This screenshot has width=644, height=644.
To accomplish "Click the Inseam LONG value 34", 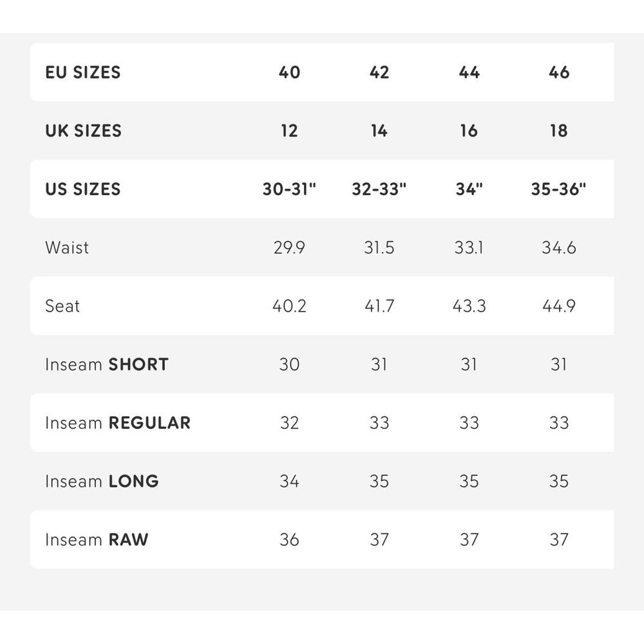I will [x=289, y=481].
